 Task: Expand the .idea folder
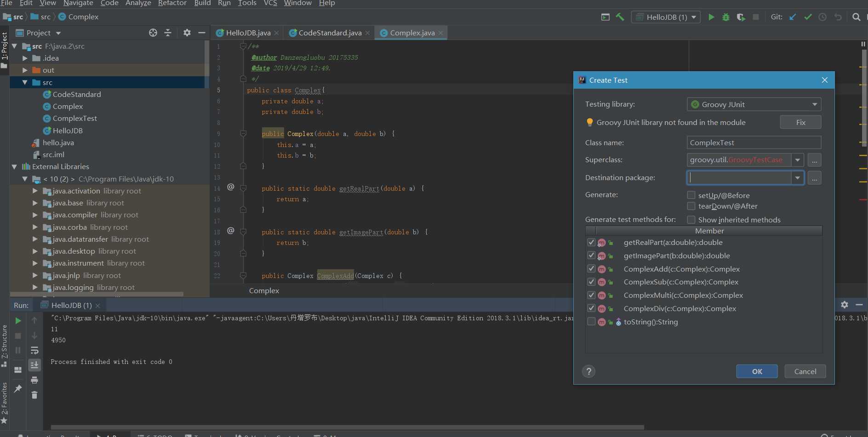25,58
